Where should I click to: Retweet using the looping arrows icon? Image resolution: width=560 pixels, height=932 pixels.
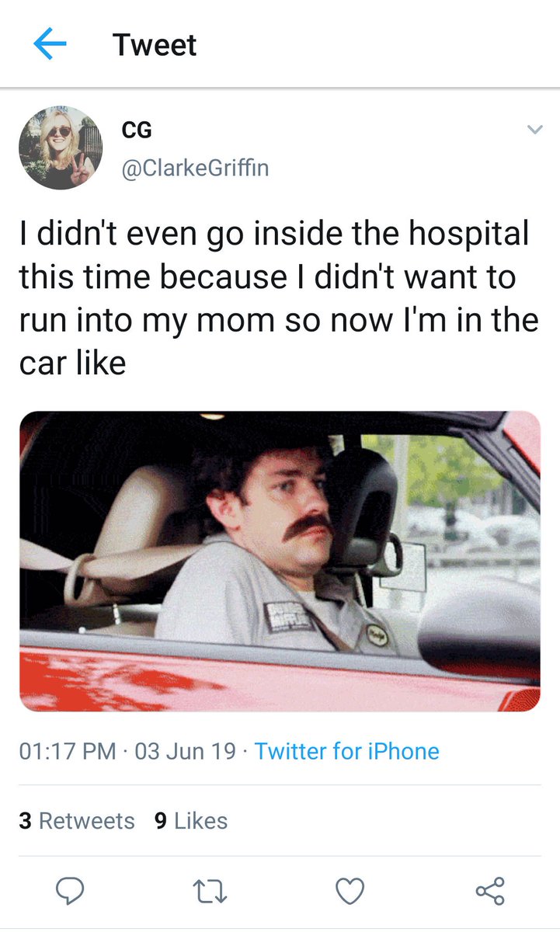point(210,891)
